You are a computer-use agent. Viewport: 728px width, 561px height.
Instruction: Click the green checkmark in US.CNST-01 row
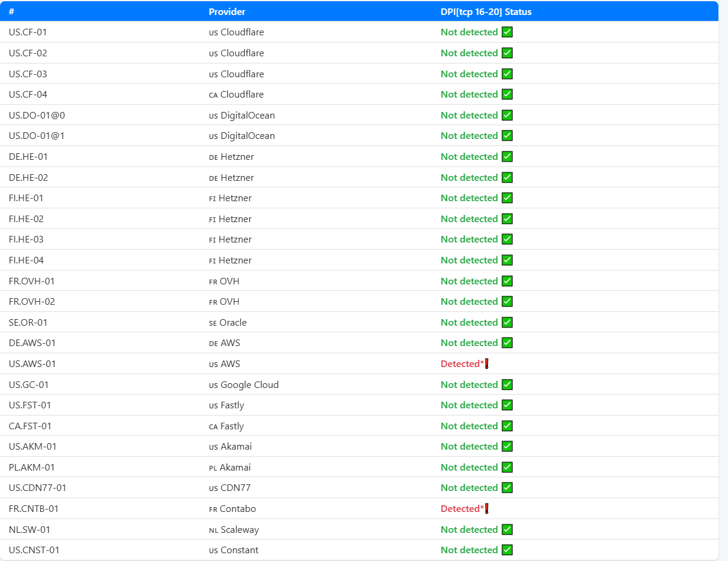507,550
